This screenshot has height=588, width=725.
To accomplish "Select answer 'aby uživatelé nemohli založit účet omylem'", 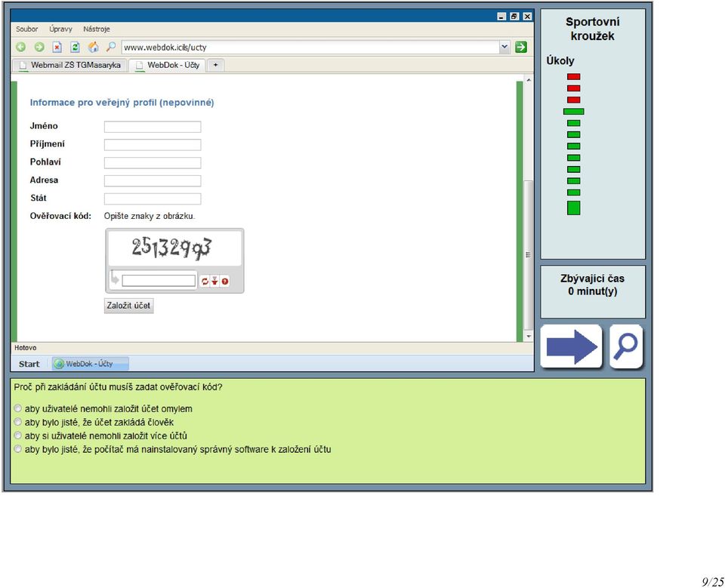I will click(x=17, y=408).
